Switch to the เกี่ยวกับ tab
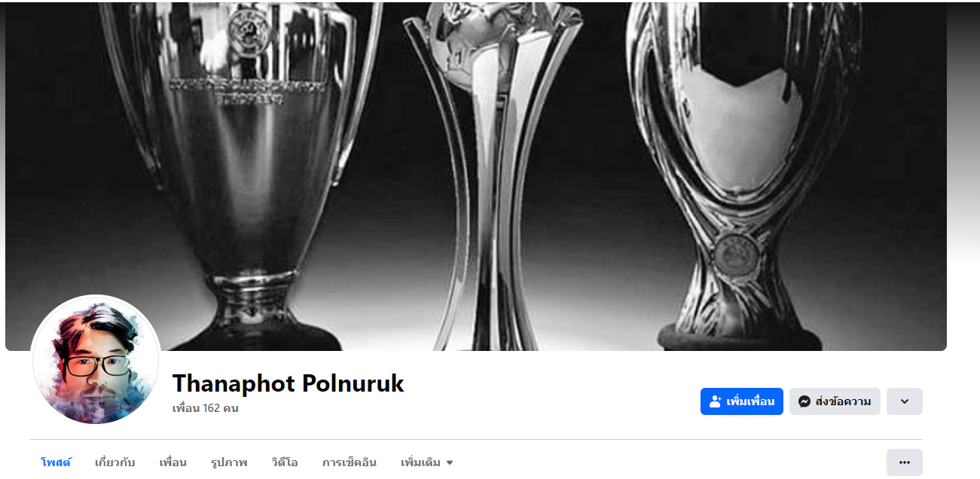980x479 pixels. [x=114, y=462]
